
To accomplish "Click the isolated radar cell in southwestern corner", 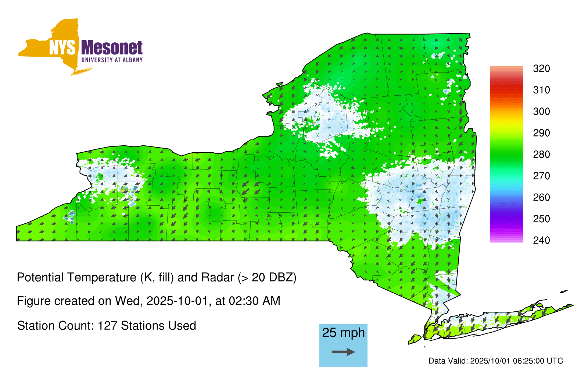I will (x=70, y=216).
